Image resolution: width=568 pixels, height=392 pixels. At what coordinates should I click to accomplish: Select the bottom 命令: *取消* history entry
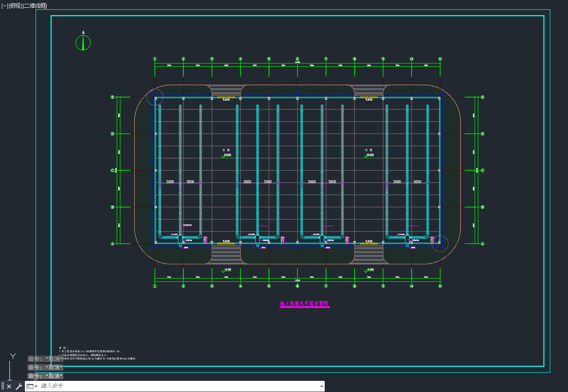(46, 376)
